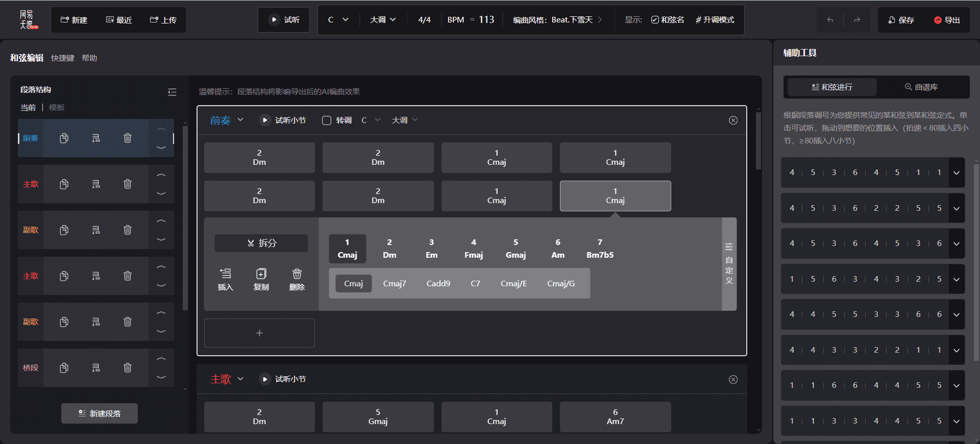980x444 pixels.
Task: Click the 上传 upload button
Action: point(163,20)
